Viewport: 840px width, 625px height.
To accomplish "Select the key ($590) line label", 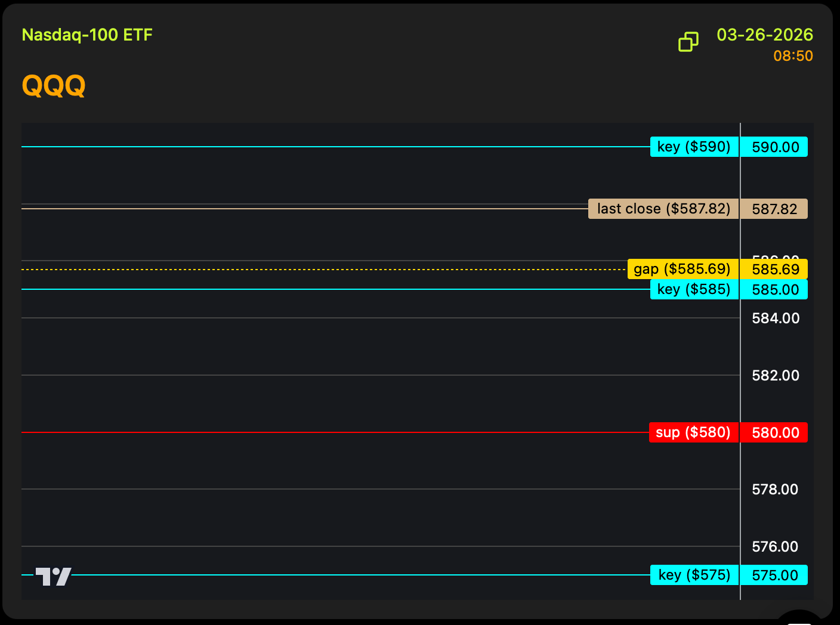I will point(694,147).
